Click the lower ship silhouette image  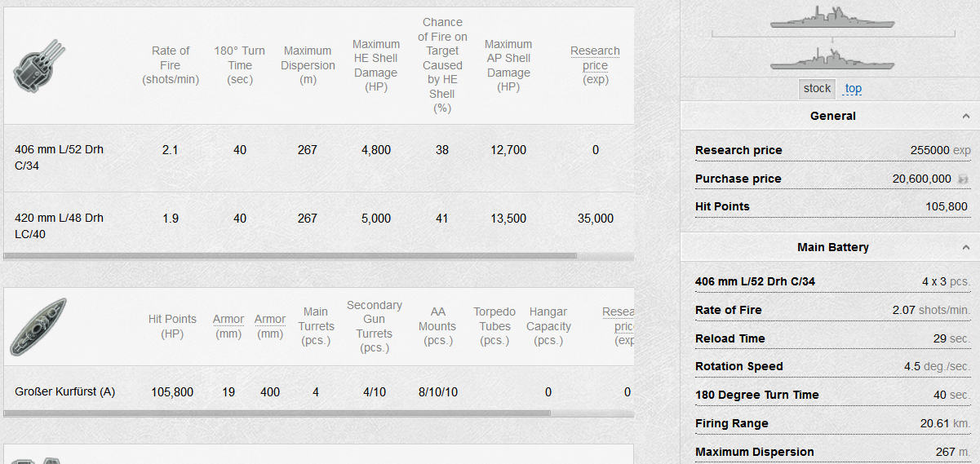831,58
